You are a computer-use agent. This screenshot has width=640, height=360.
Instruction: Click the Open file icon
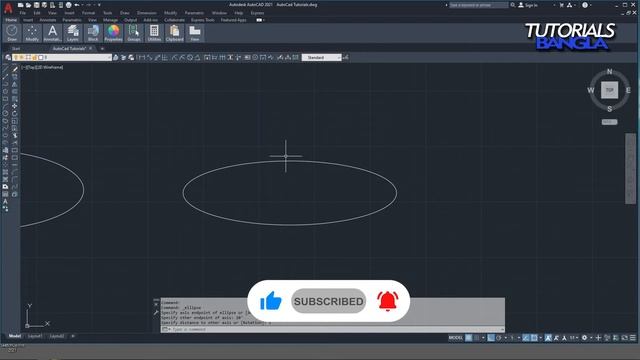[x=28, y=5]
